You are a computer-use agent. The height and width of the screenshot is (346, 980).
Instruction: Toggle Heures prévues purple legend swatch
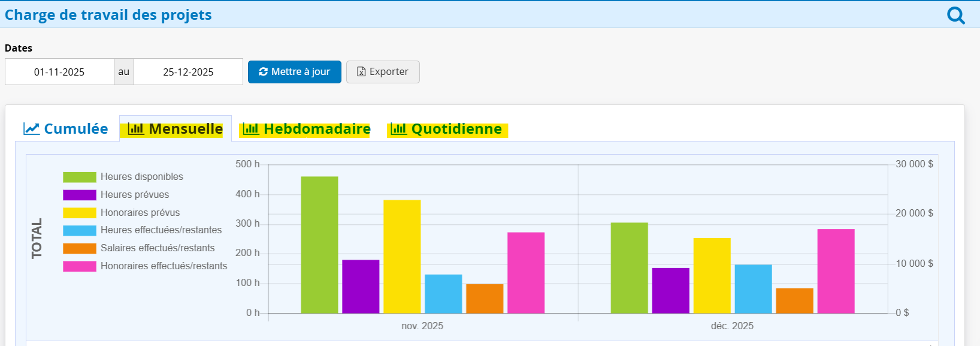click(80, 195)
